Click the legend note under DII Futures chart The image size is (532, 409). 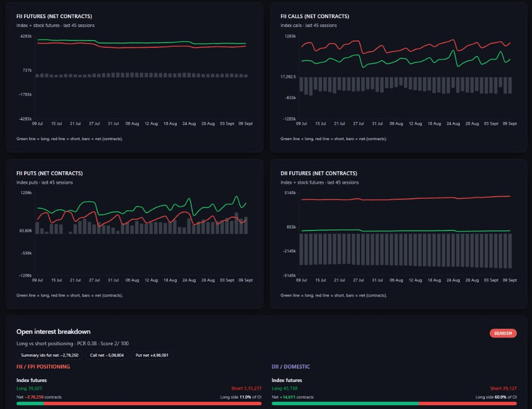click(x=334, y=295)
